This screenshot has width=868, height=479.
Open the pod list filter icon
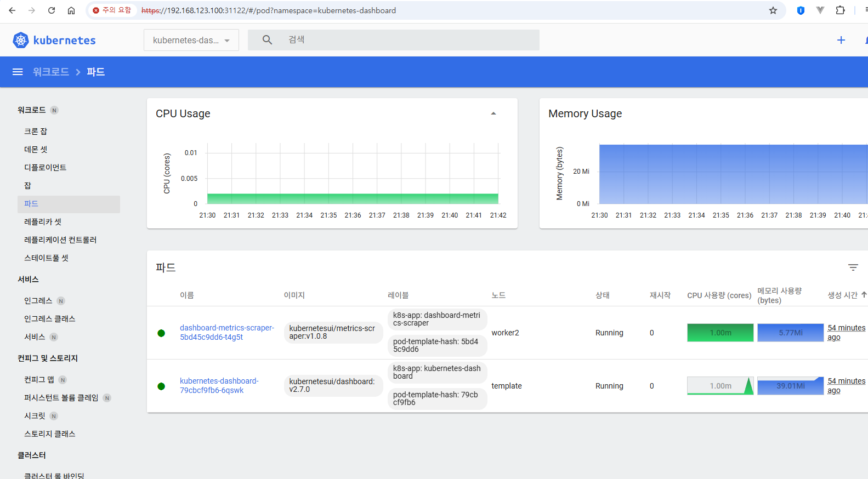pos(853,267)
